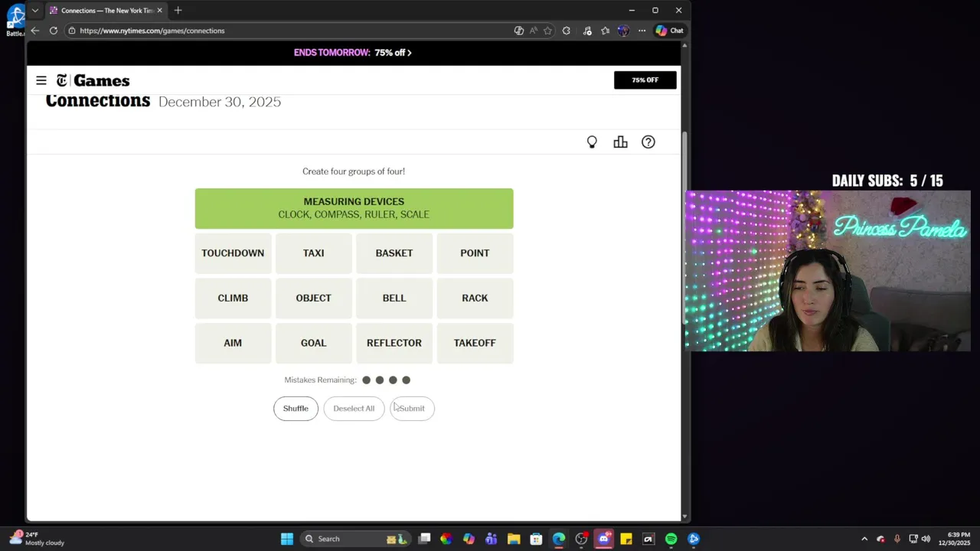
Task: Open Sticky Notes from the taskbar
Action: pos(626,539)
